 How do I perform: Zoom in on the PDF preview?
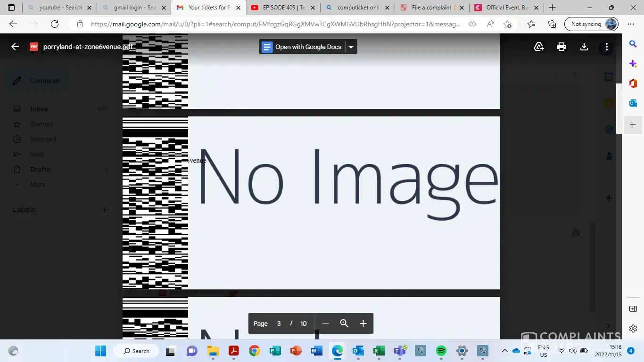pos(363,323)
